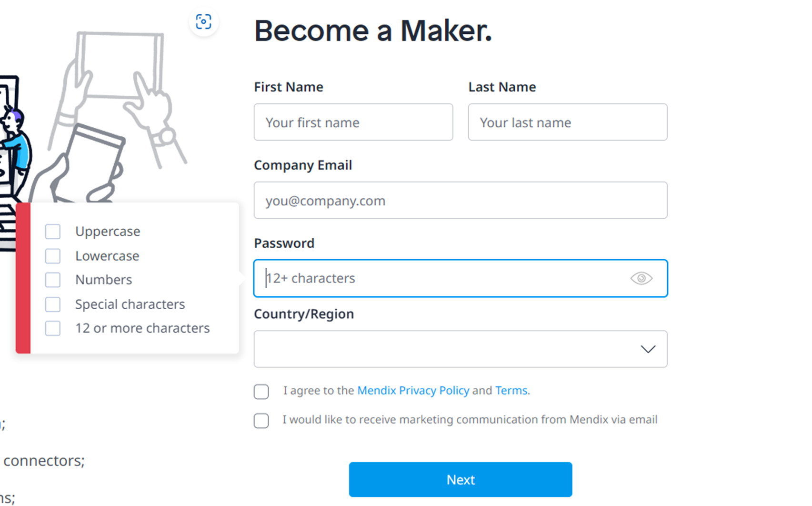Click the Your first name field
The width and height of the screenshot is (812, 506).
pyautogui.click(x=353, y=122)
